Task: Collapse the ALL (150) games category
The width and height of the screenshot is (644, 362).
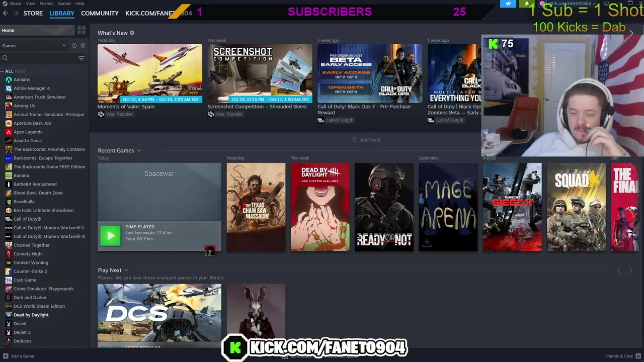Action: (x=3, y=71)
